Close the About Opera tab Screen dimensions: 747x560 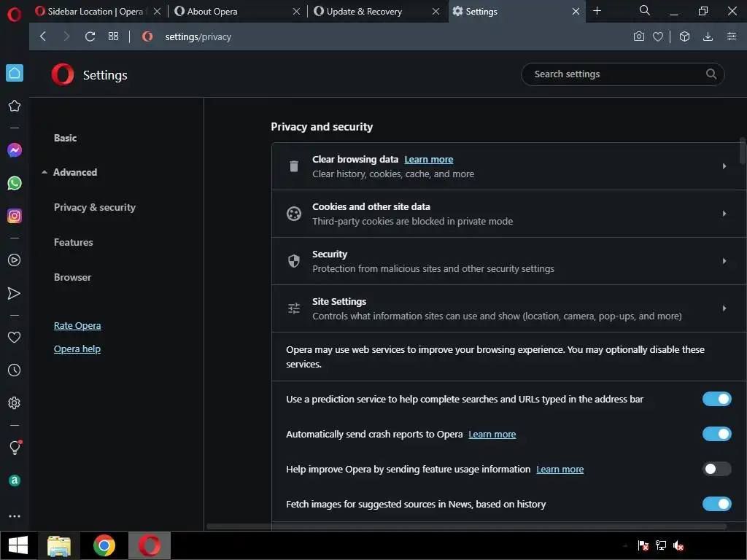(296, 12)
